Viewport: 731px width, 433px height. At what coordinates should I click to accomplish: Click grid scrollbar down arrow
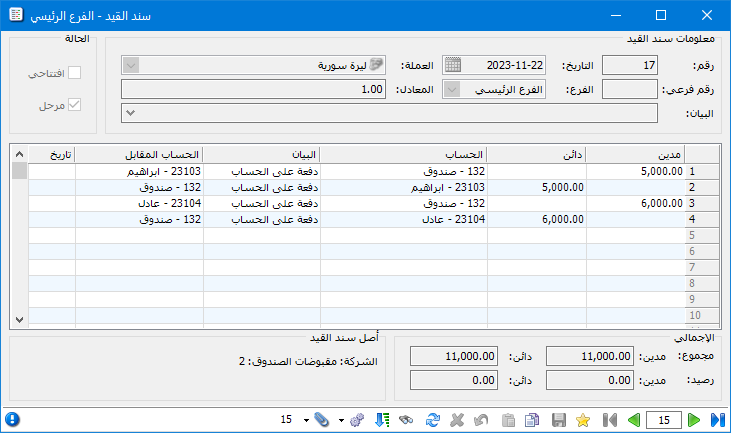(x=19, y=320)
